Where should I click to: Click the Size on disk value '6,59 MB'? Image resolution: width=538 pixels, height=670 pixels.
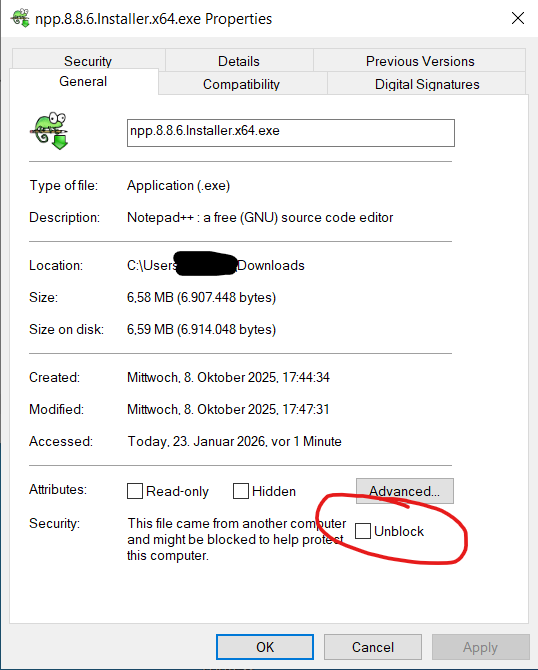(201, 329)
